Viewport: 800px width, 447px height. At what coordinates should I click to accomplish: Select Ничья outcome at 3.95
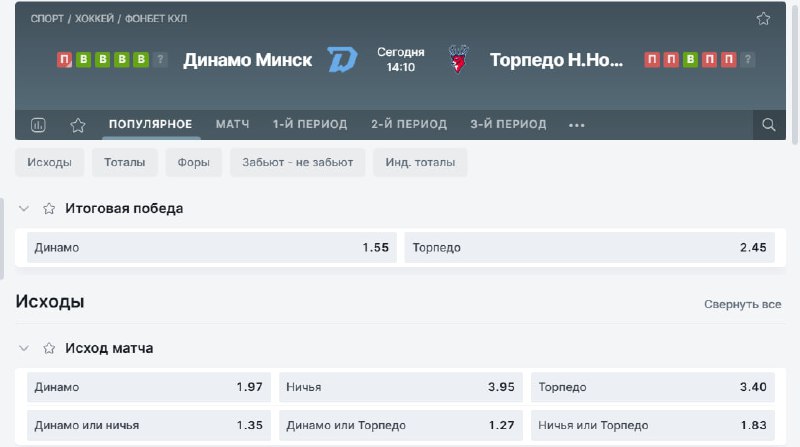coord(401,387)
